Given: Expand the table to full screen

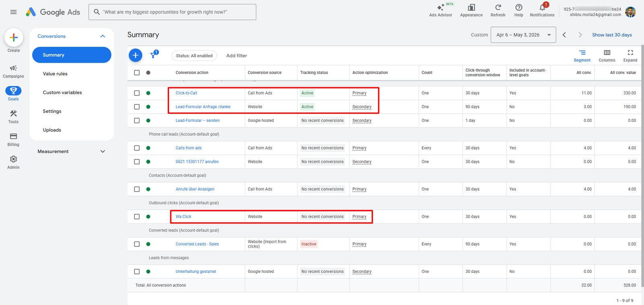Looking at the screenshot, I should 630,56.
